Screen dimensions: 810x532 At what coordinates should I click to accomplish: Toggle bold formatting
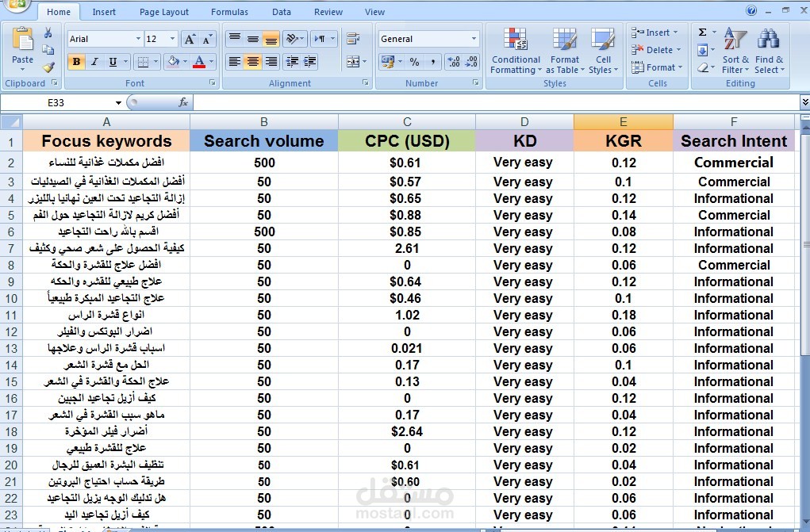[x=75, y=62]
